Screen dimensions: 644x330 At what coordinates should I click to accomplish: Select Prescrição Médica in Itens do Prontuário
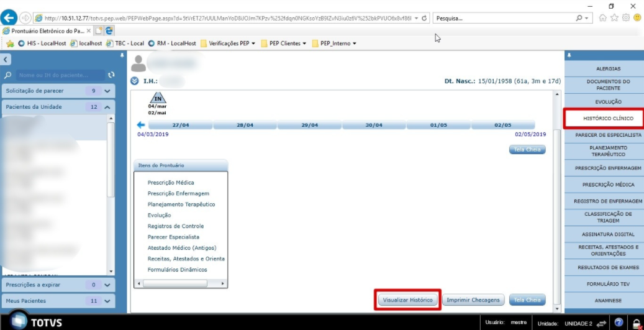[x=171, y=183]
